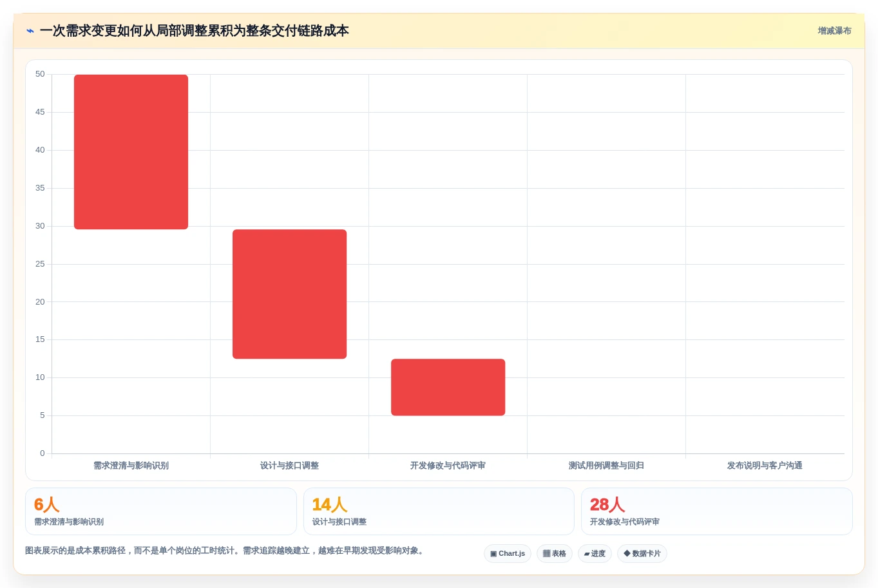Click the 28人 data card
Image resolution: width=878 pixels, height=588 pixels.
717,511
